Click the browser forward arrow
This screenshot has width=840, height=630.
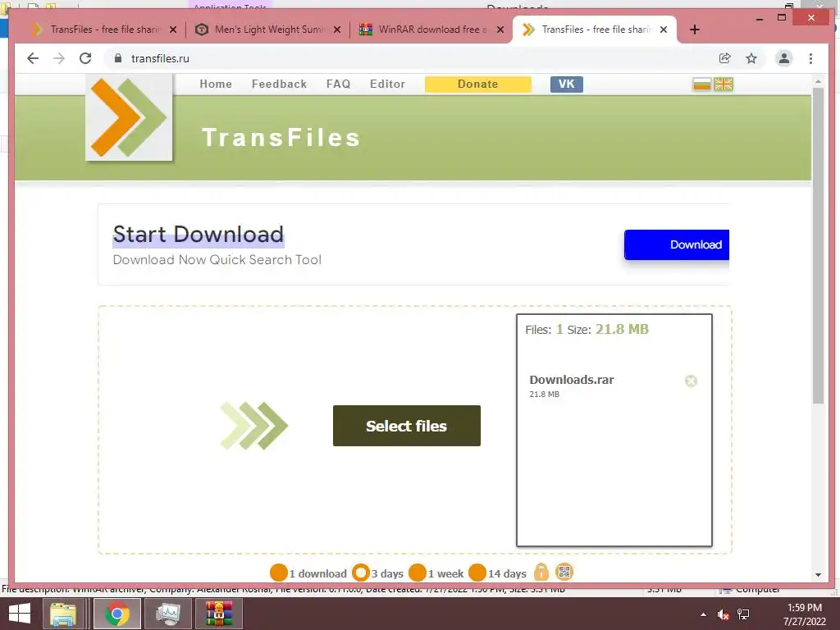[59, 58]
